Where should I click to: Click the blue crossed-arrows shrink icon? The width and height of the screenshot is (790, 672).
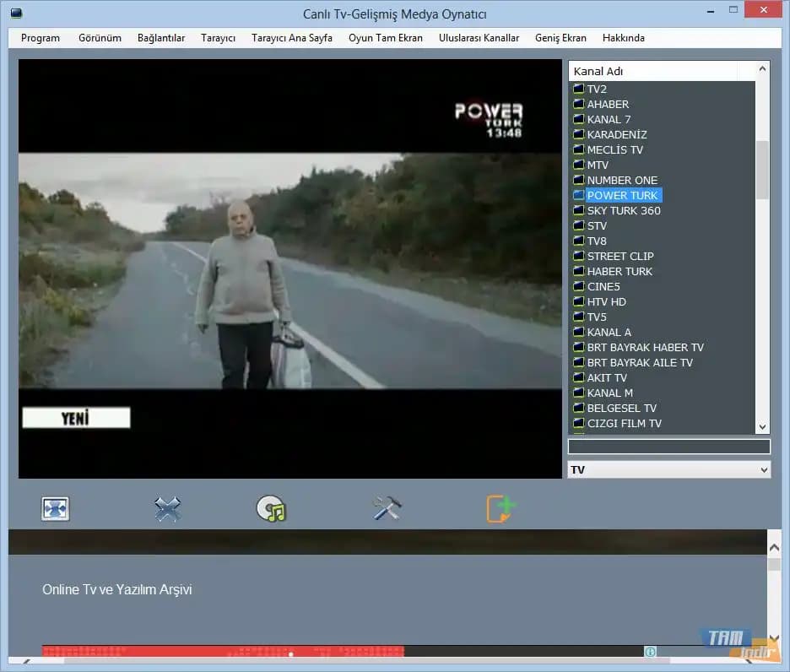tap(167, 508)
